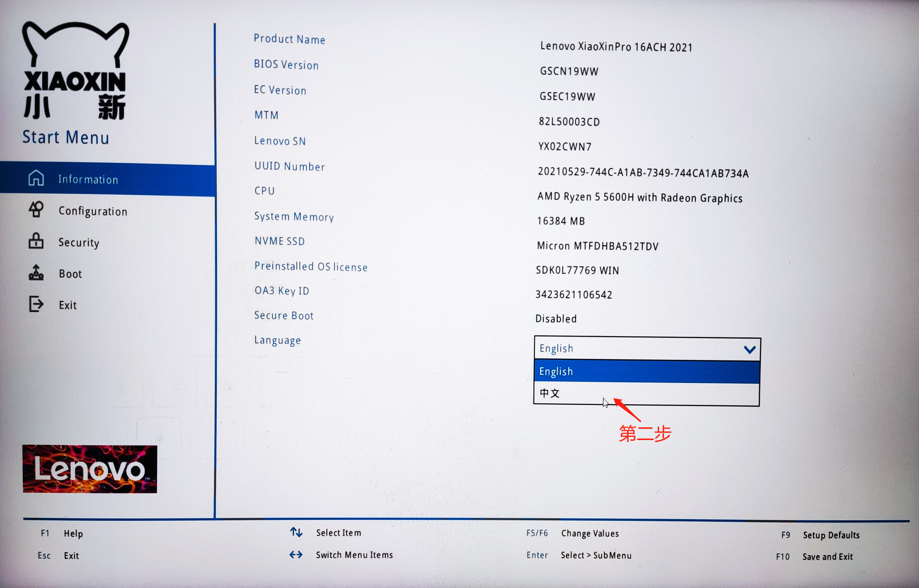Click the EC Version label

280,90
